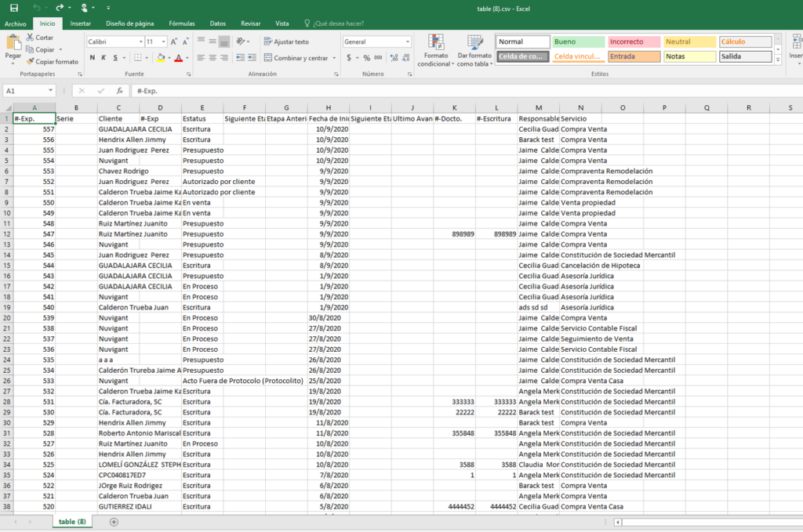This screenshot has width=803, height=532.
Task: Open the Name Box dropdown arrow
Action: 50,91
